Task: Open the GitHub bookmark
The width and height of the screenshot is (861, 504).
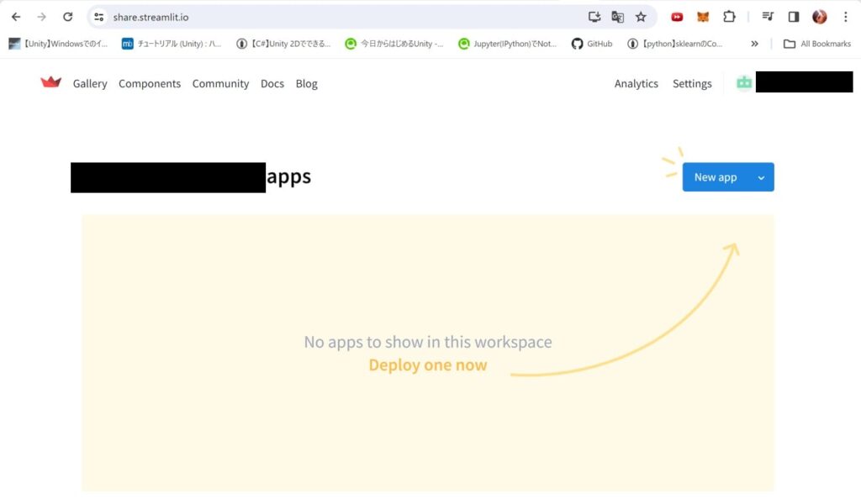Action: pos(592,44)
